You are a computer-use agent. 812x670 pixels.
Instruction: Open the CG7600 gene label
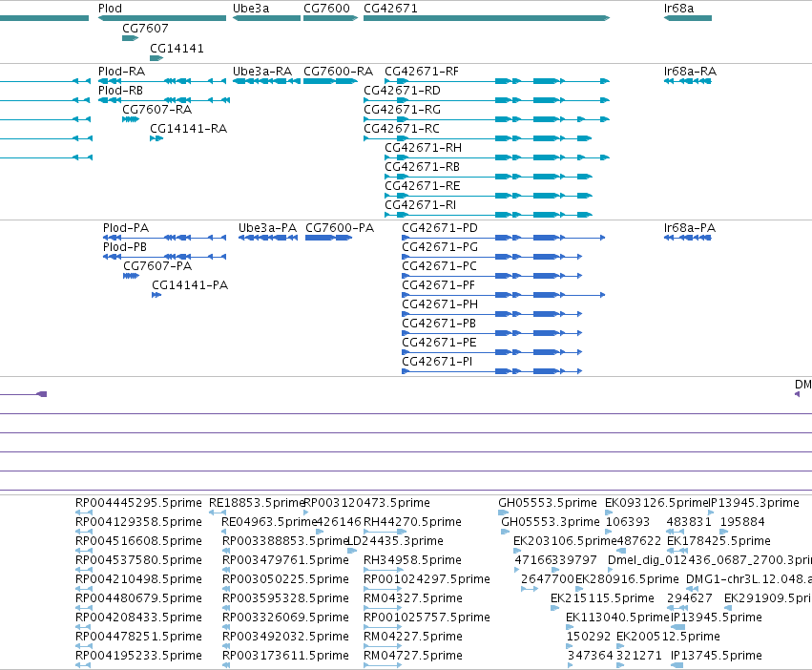pos(326,9)
